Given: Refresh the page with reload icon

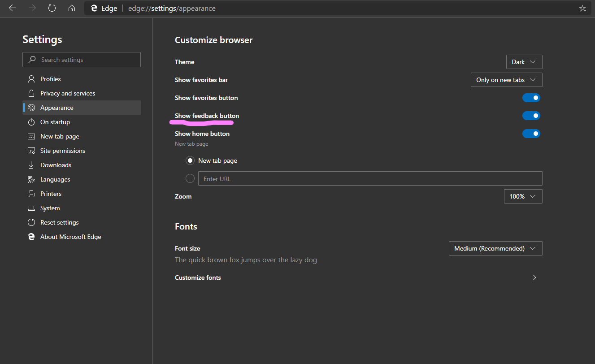Looking at the screenshot, I should pyautogui.click(x=52, y=8).
